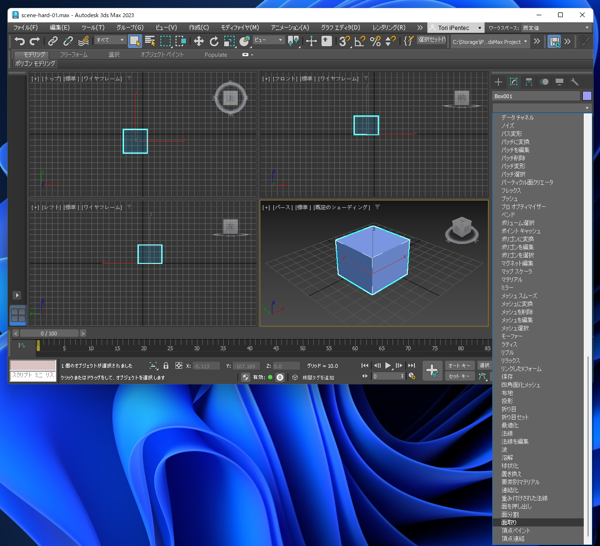Image resolution: width=600 pixels, height=546 pixels.
Task: Click the X coordinate input field
Action: pyautogui.click(x=206, y=366)
